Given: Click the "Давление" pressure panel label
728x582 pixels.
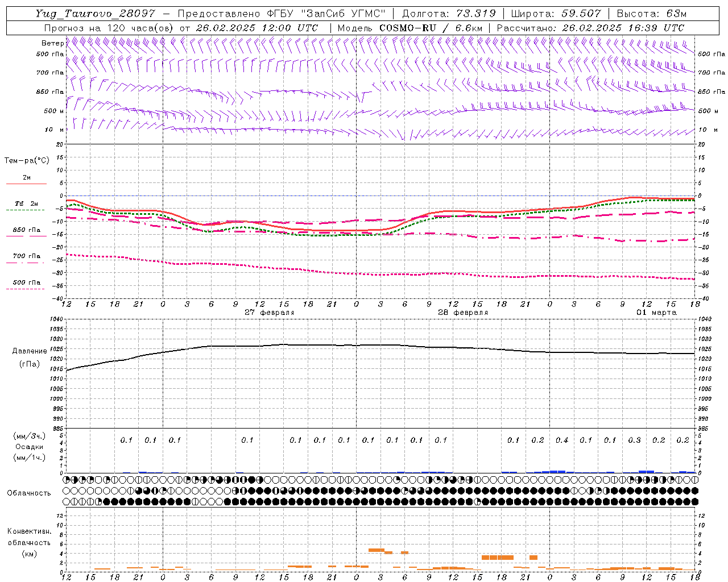Looking at the screenshot, I should coord(30,351).
